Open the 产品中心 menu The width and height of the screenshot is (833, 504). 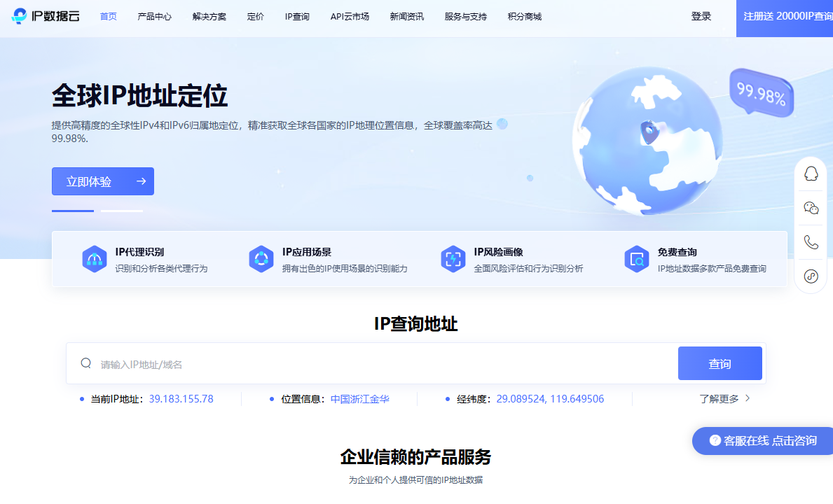coord(154,17)
